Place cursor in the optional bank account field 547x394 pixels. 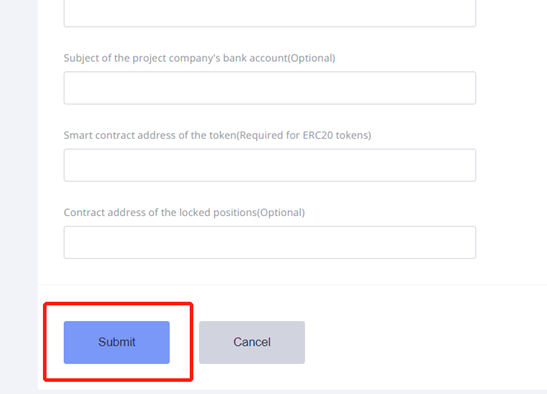click(x=270, y=88)
